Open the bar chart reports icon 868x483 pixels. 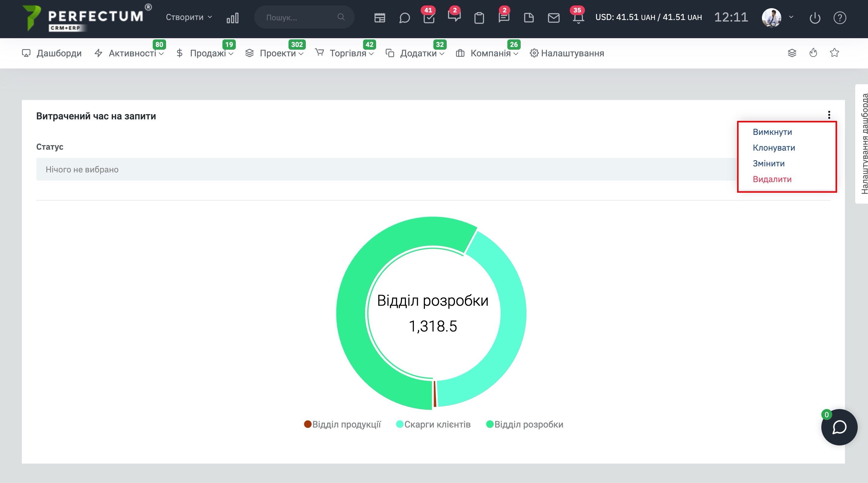[x=232, y=18]
